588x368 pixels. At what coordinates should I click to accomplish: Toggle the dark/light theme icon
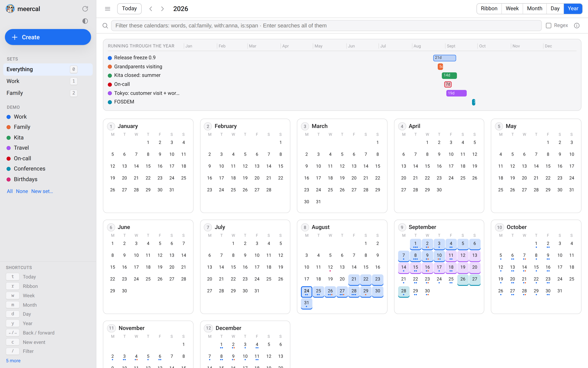pos(85,21)
